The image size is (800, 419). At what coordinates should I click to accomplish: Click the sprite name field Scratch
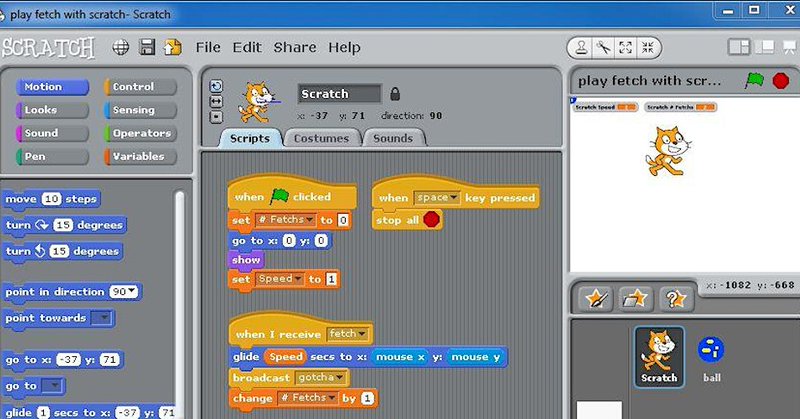click(339, 94)
